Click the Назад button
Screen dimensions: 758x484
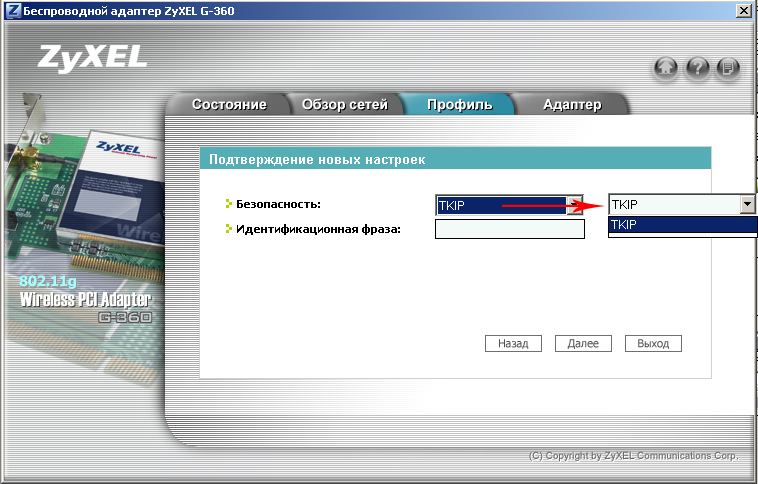click(513, 343)
